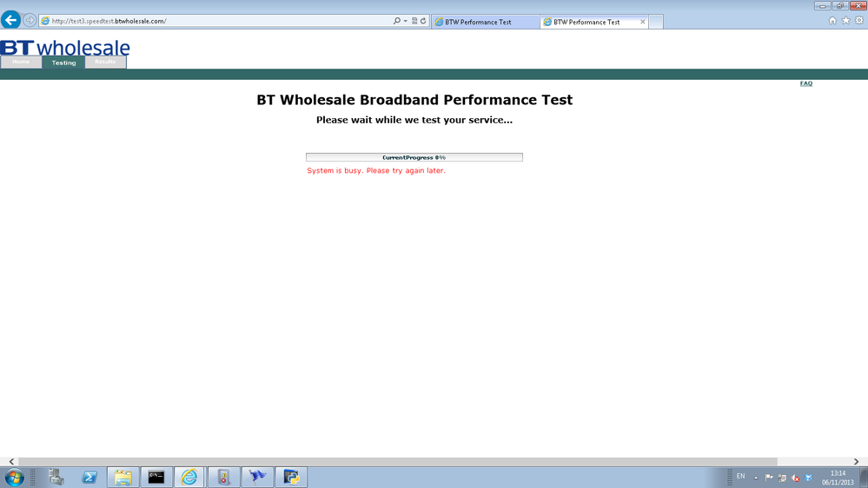Viewport: 868px width, 488px height.
Task: Click the EN language indicator
Action: pyautogui.click(x=740, y=477)
